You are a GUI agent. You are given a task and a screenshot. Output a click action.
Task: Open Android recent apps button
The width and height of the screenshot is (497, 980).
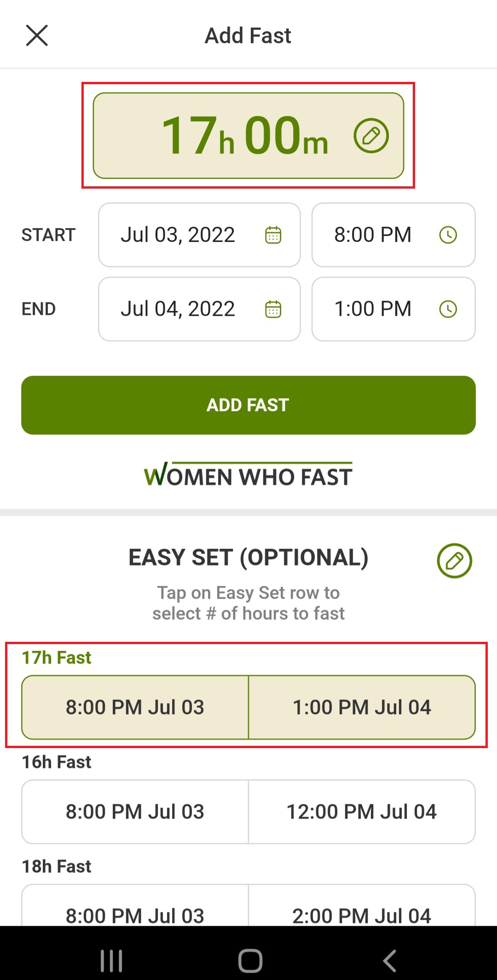[x=111, y=961]
